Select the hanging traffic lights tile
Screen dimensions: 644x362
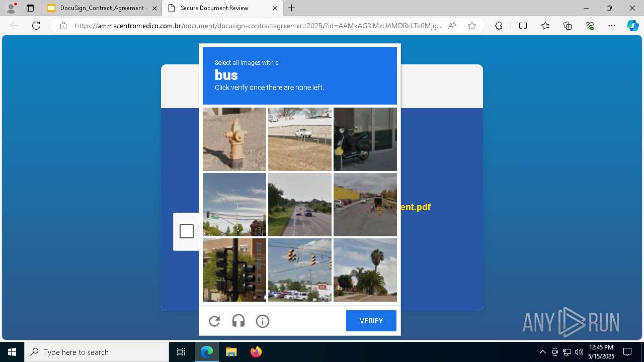point(300,270)
